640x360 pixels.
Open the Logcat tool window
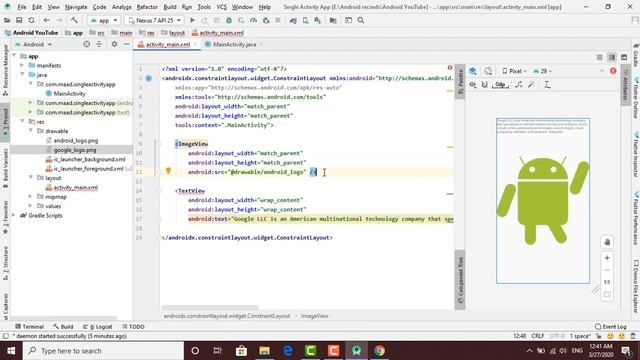98,327
